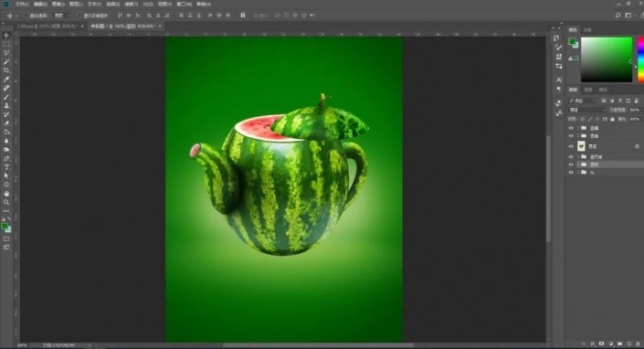
Task: Open the Edit (编辑) menu
Action: [x=40, y=4]
